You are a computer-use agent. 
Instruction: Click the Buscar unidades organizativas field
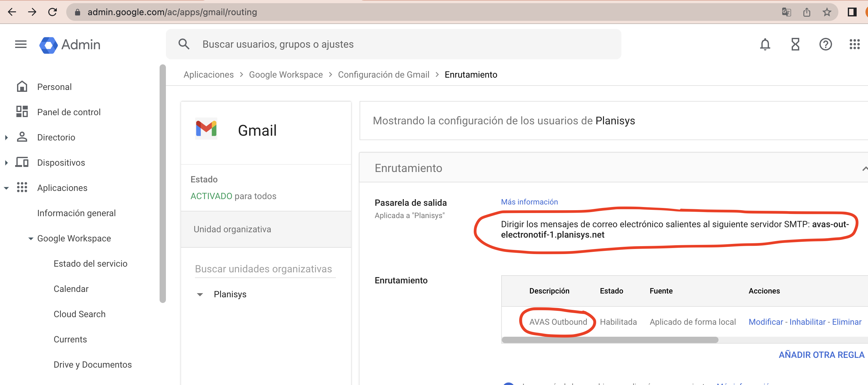(265, 269)
